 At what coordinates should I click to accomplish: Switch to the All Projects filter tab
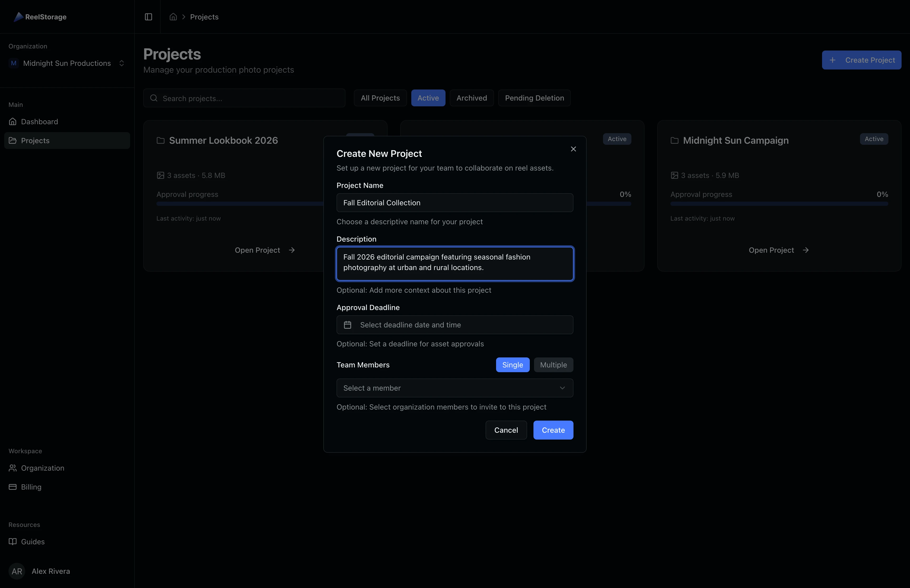(380, 98)
